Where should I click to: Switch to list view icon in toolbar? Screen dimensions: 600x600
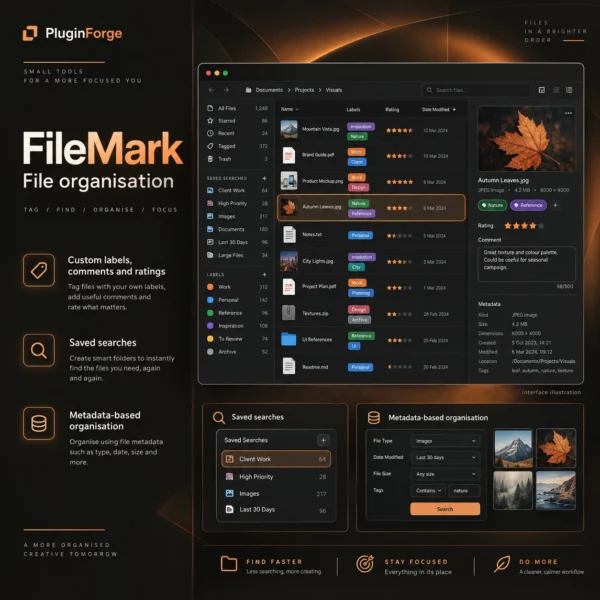click(x=556, y=90)
